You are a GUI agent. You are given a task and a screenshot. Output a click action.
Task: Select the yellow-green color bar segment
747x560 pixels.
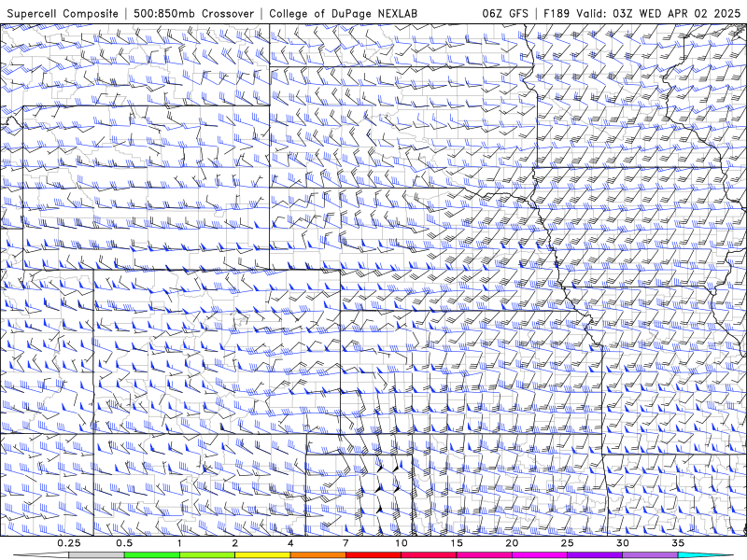(207, 555)
